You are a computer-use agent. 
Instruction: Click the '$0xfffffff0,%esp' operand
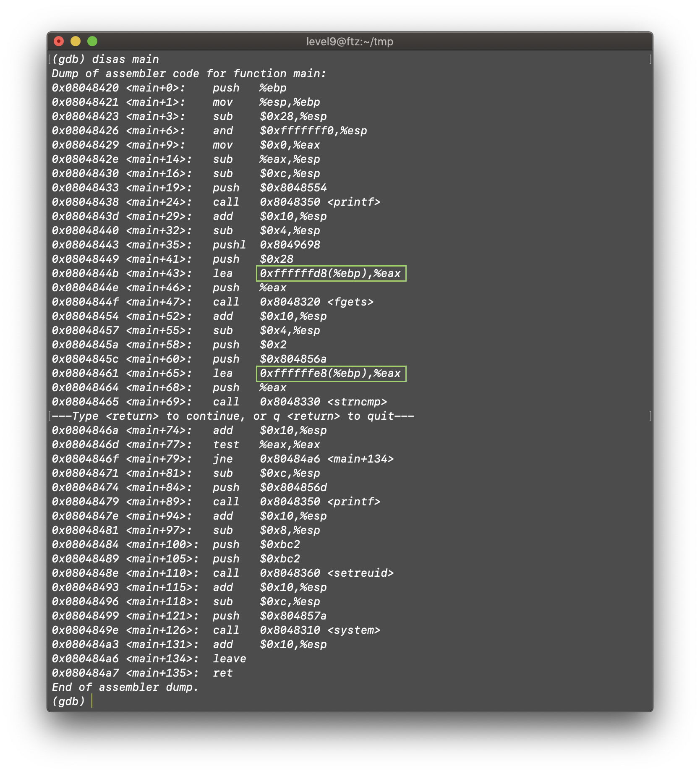point(313,131)
